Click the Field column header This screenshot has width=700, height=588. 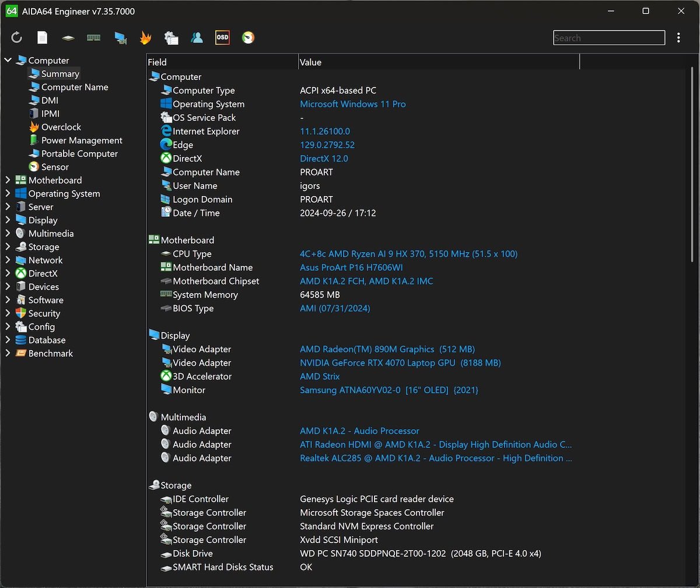click(x=222, y=62)
